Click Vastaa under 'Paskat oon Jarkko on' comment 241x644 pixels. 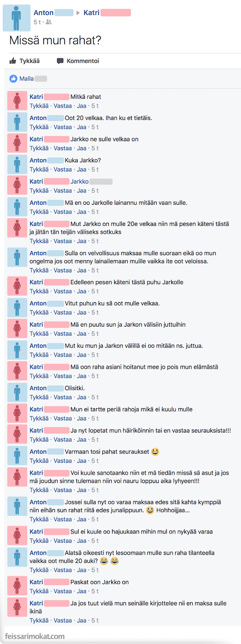63,591
